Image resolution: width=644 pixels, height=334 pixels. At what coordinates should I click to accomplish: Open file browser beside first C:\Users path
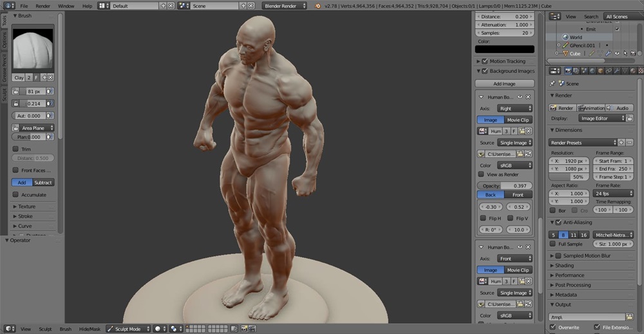(x=520, y=153)
